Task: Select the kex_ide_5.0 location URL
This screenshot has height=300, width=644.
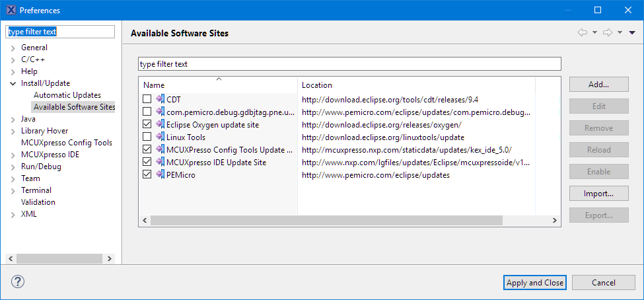Action: (407, 149)
